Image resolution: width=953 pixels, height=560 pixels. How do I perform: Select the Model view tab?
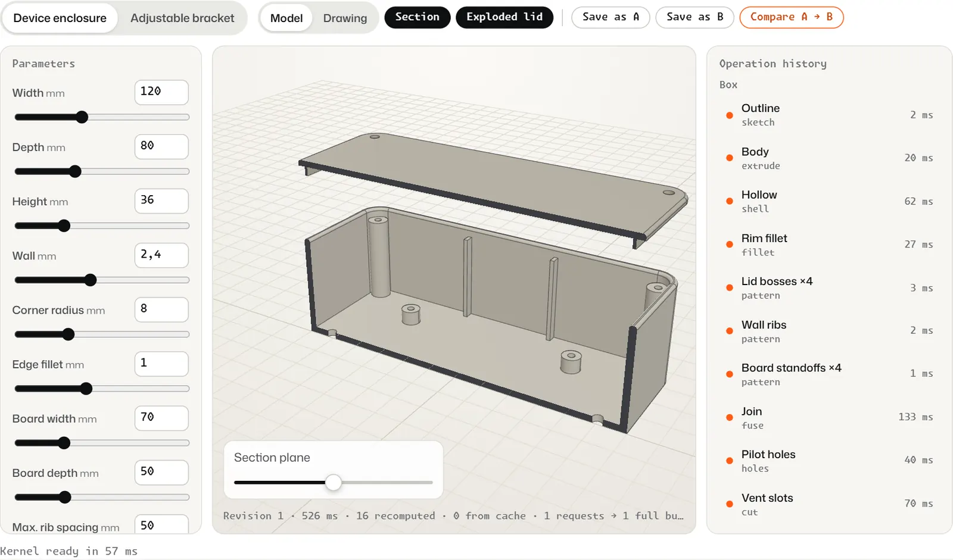(286, 18)
